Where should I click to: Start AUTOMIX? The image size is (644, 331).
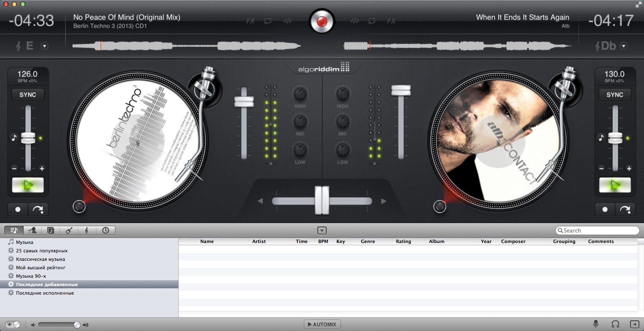click(x=322, y=325)
